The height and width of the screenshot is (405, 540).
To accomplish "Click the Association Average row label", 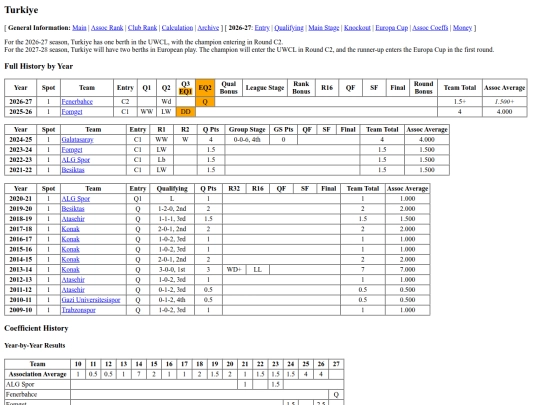I will tap(38, 374).
